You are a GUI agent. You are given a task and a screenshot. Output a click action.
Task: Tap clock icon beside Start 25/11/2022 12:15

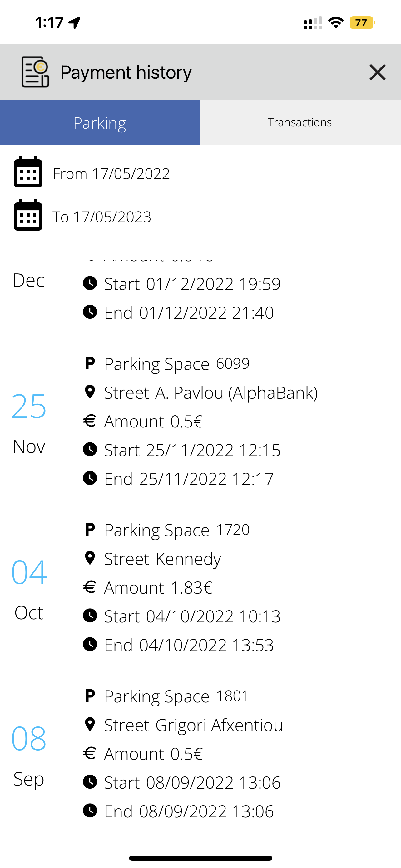click(x=90, y=450)
